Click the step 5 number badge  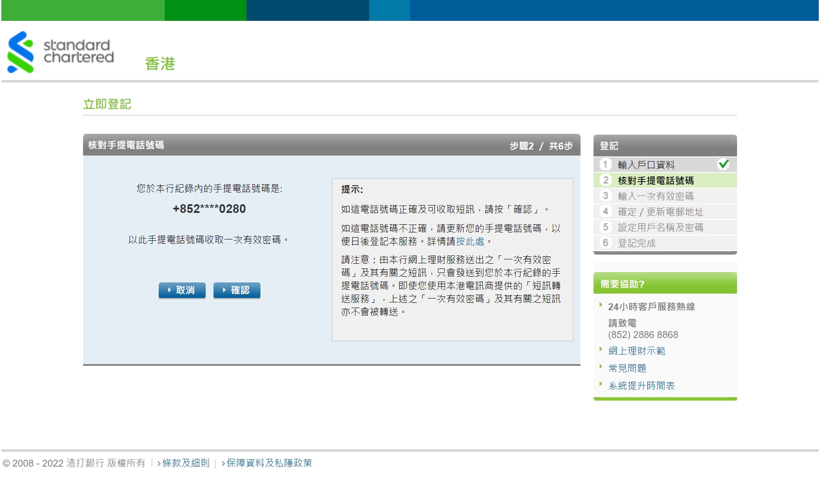tap(605, 227)
